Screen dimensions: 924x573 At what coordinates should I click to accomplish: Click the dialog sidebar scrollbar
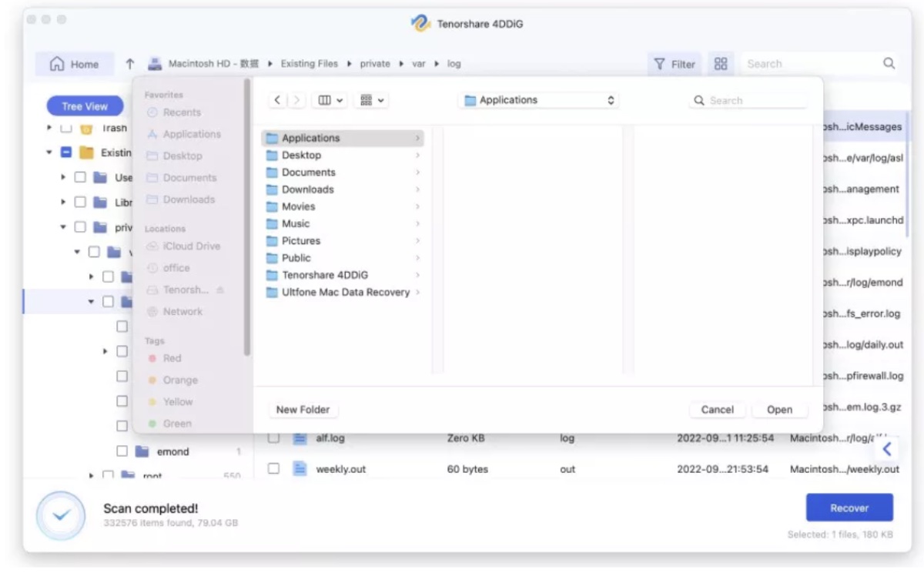[247, 218]
